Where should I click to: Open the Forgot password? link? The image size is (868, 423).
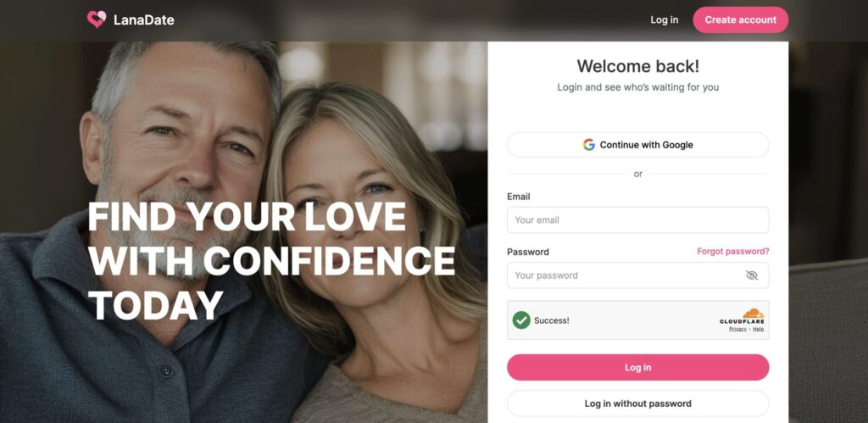coord(733,252)
